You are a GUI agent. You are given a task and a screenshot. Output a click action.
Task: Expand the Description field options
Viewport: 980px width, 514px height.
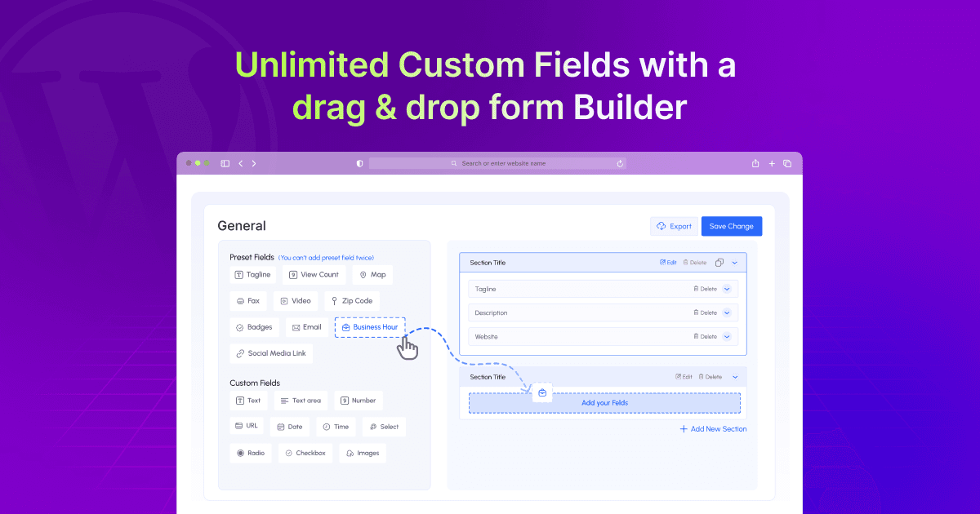726,312
